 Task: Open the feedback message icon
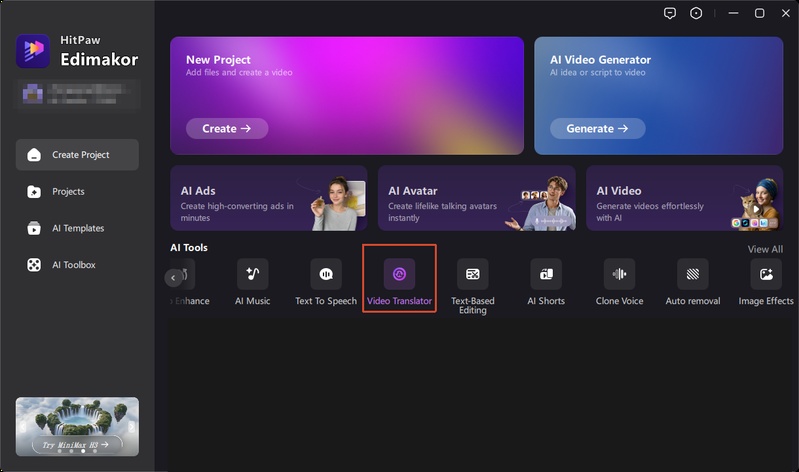(x=670, y=13)
